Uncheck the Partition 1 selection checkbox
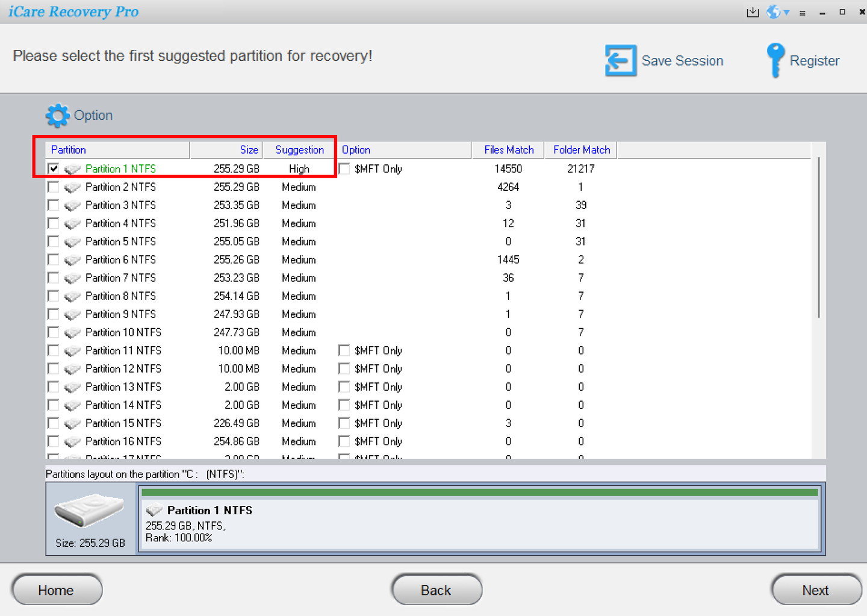Image resolution: width=867 pixels, height=616 pixels. click(x=53, y=169)
